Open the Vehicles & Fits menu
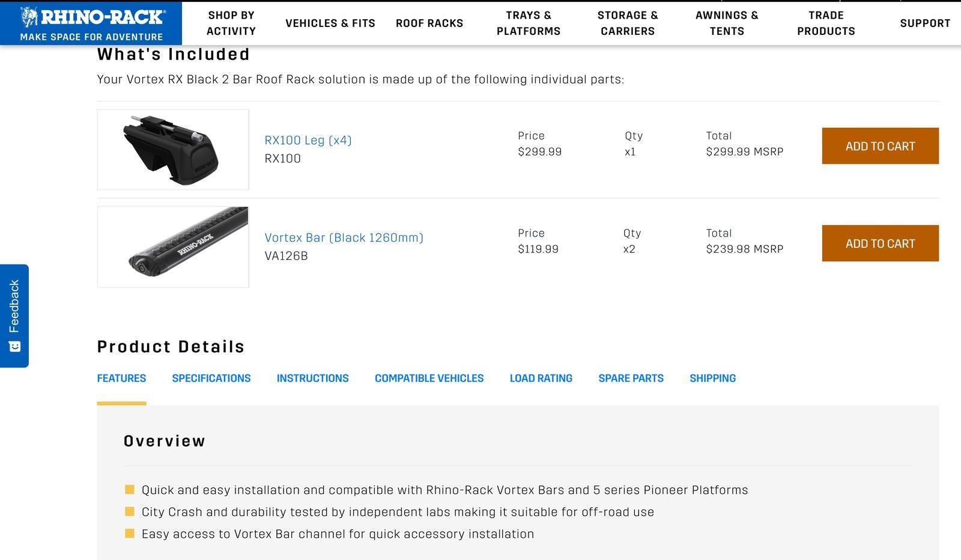This screenshot has width=961, height=560. [330, 23]
